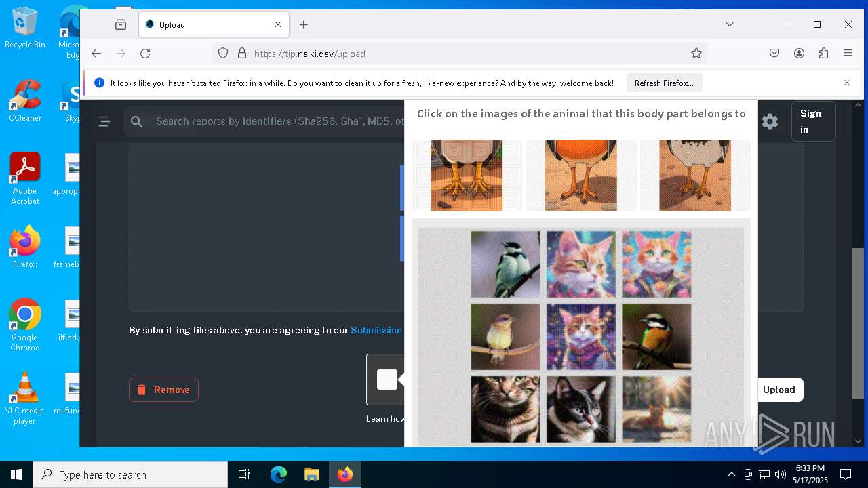Select the top-left bird image
This screenshot has width=868, height=488.
click(x=506, y=264)
